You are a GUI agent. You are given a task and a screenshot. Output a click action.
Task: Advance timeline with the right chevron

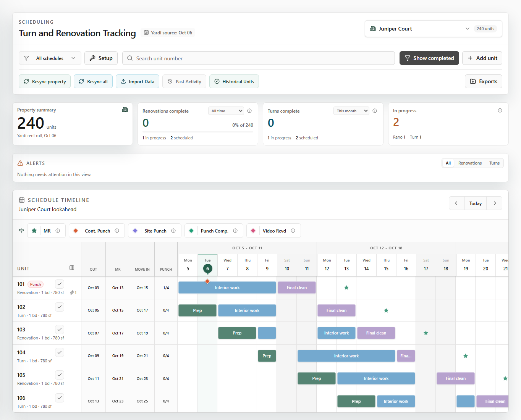pyautogui.click(x=495, y=203)
